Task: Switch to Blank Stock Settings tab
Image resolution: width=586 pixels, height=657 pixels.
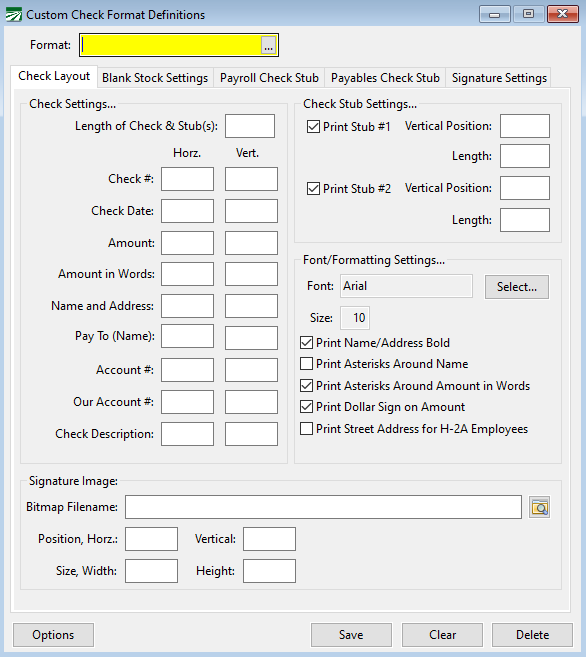Action: (155, 78)
